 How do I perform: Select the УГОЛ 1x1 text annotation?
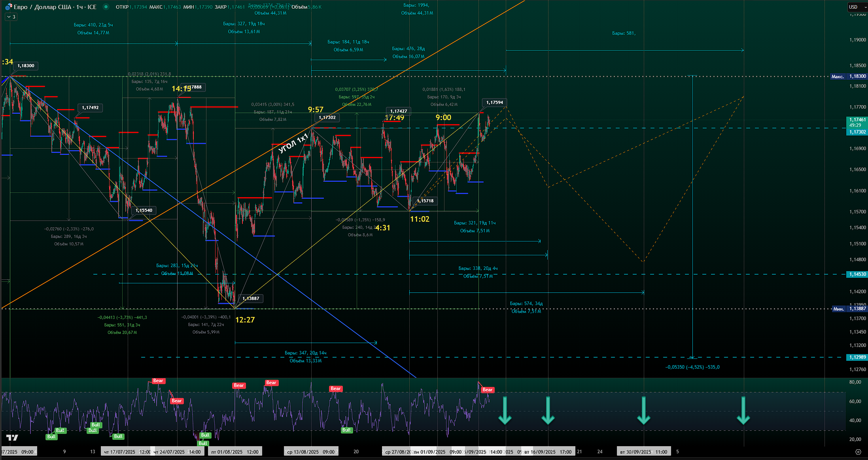tap(293, 144)
